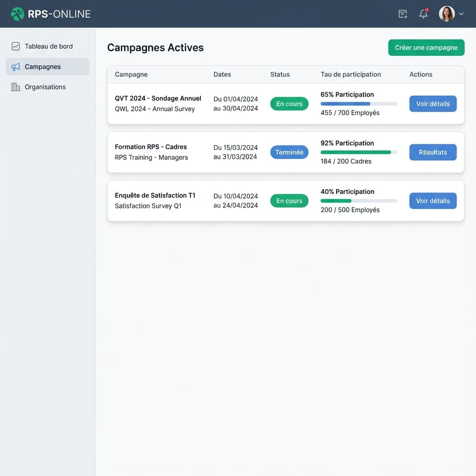
Task: Expand the user account dropdown arrow
Action: click(x=461, y=14)
